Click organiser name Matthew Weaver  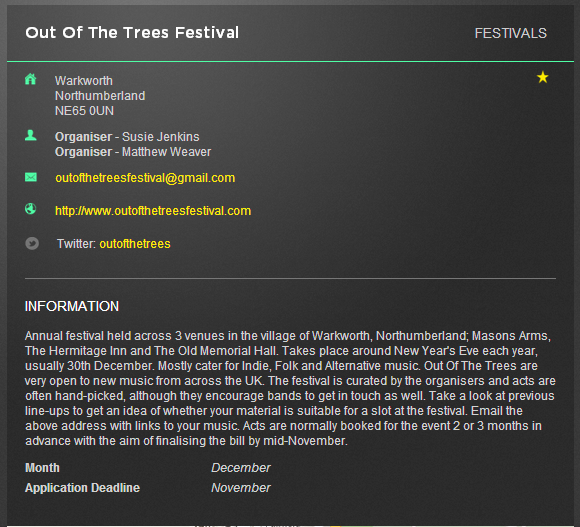point(166,152)
